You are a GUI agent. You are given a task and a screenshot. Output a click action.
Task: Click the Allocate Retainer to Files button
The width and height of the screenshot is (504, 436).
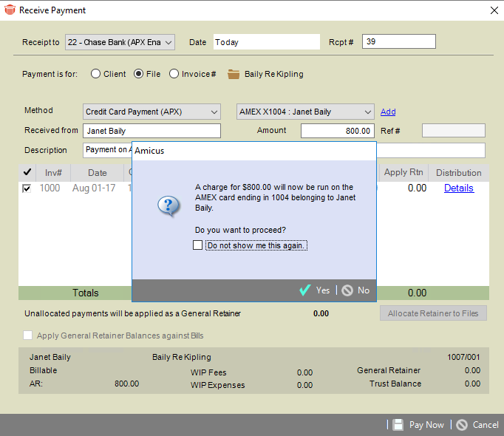433,313
